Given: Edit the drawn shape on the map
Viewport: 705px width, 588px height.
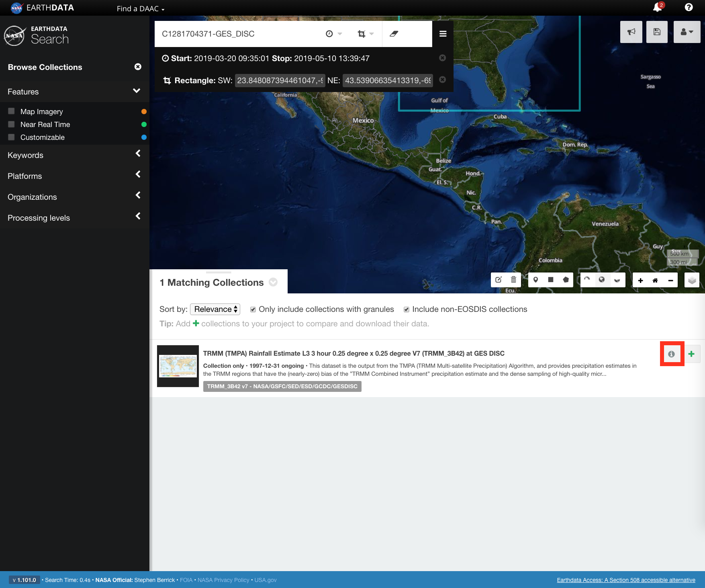Looking at the screenshot, I should click(x=499, y=280).
